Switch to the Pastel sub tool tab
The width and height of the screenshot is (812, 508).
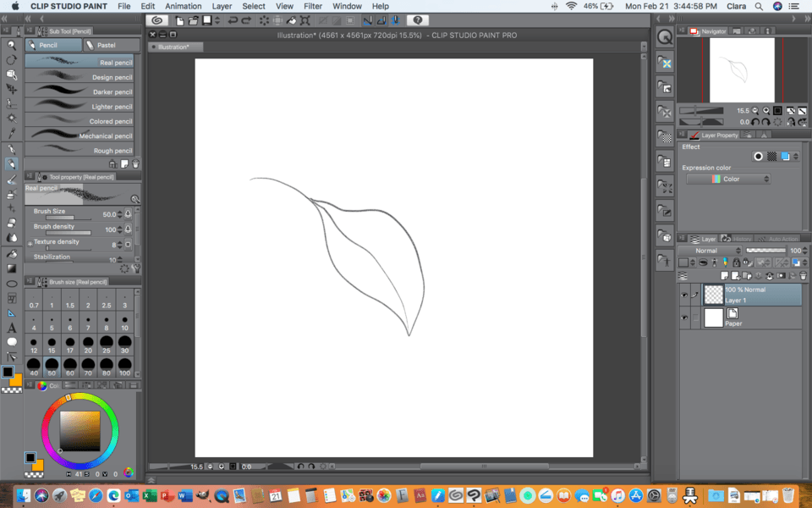[106, 45]
